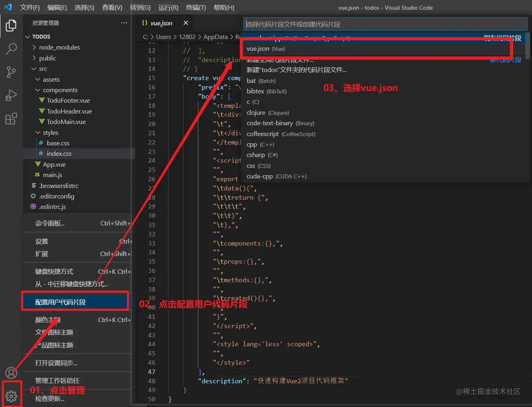The height and width of the screenshot is (407, 532).
Task: Open the explorer panel's more actions ellipsis
Action: pos(124,23)
